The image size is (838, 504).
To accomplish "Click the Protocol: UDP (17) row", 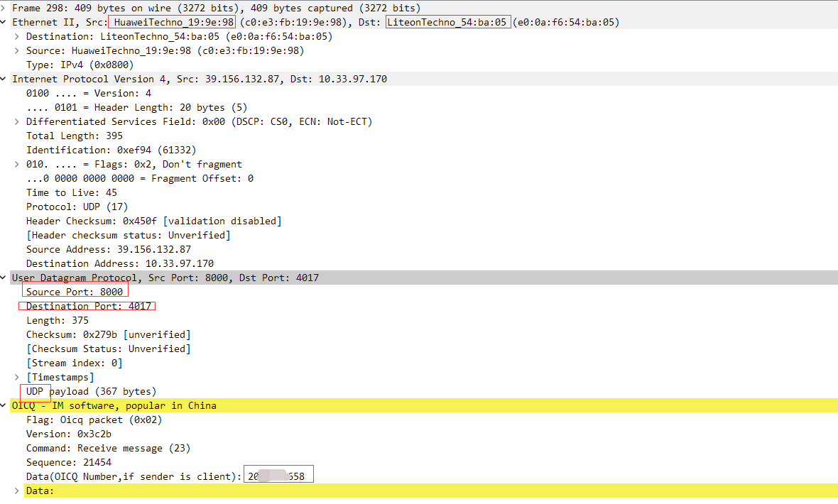I will pos(77,207).
